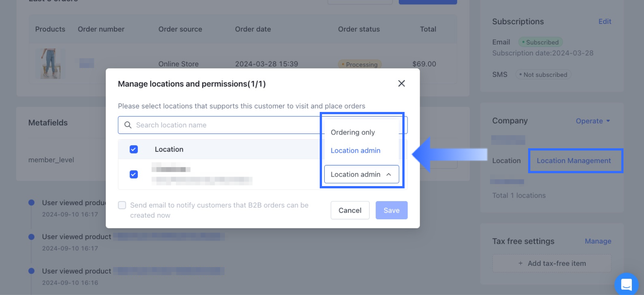Click the product thumbnail in orders table
The width and height of the screenshot is (644, 295).
pos(50,64)
